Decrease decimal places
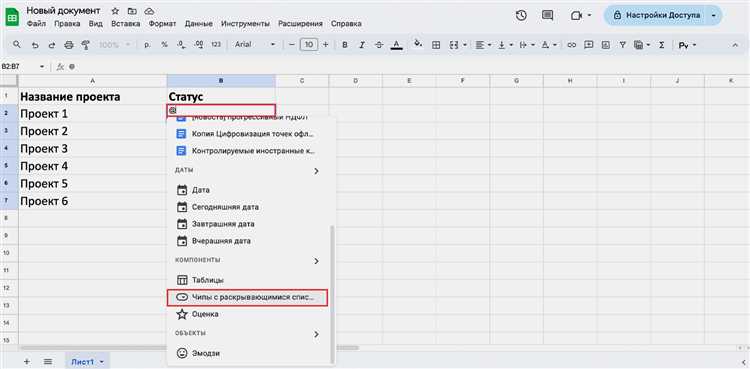 pyautogui.click(x=181, y=45)
